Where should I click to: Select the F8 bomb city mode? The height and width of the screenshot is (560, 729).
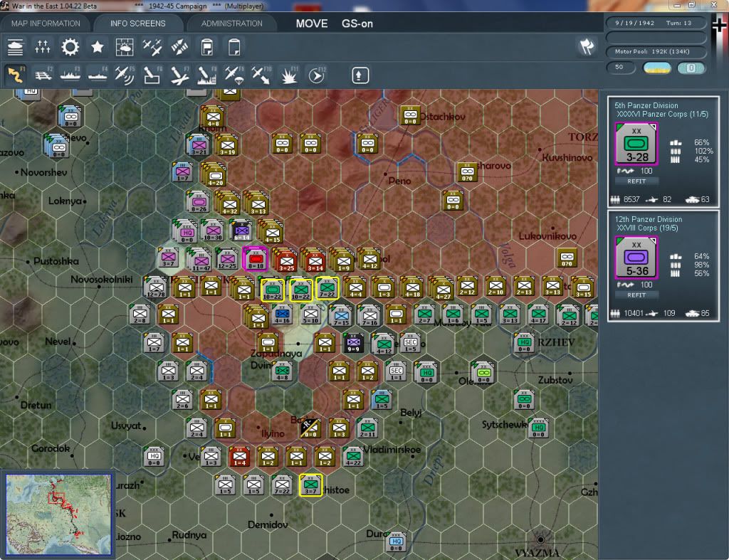coord(207,75)
